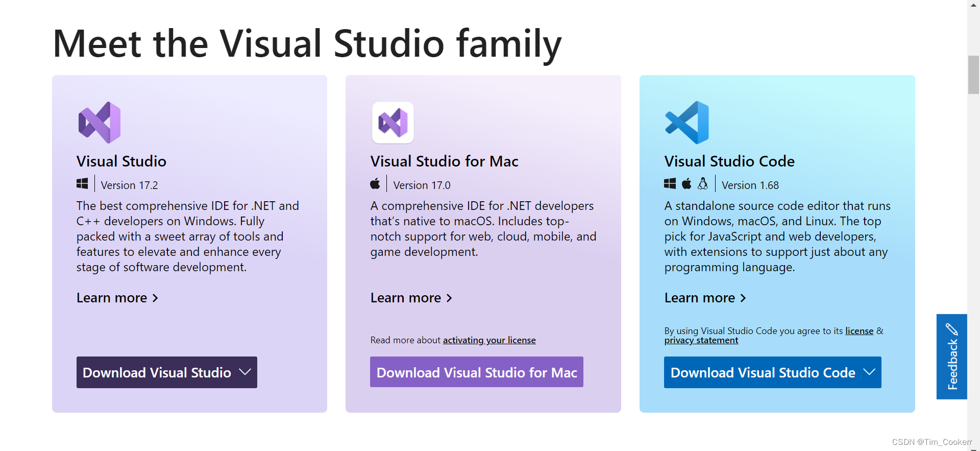Open the Feedback side tab
Screen dimensions: 980x451
coord(951,357)
